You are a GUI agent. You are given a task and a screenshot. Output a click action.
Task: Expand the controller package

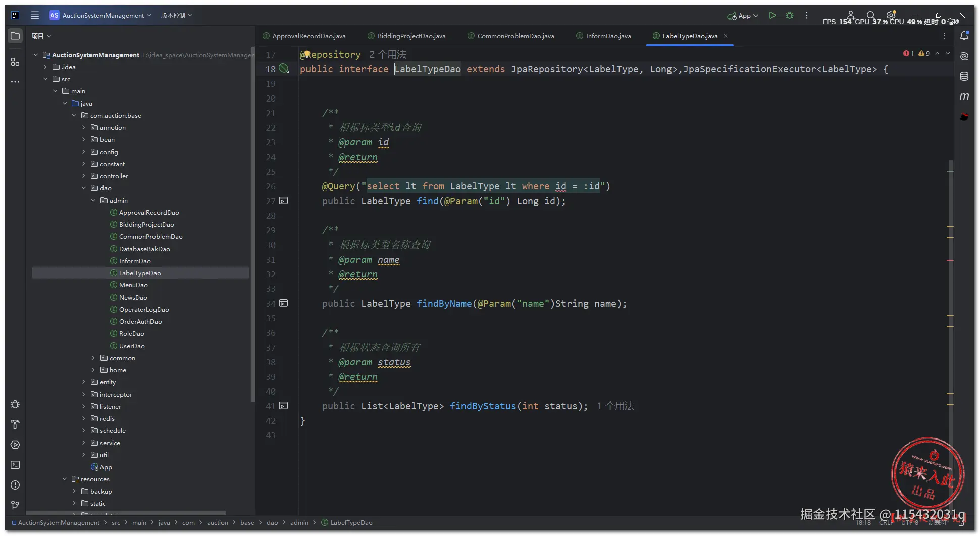coord(84,176)
